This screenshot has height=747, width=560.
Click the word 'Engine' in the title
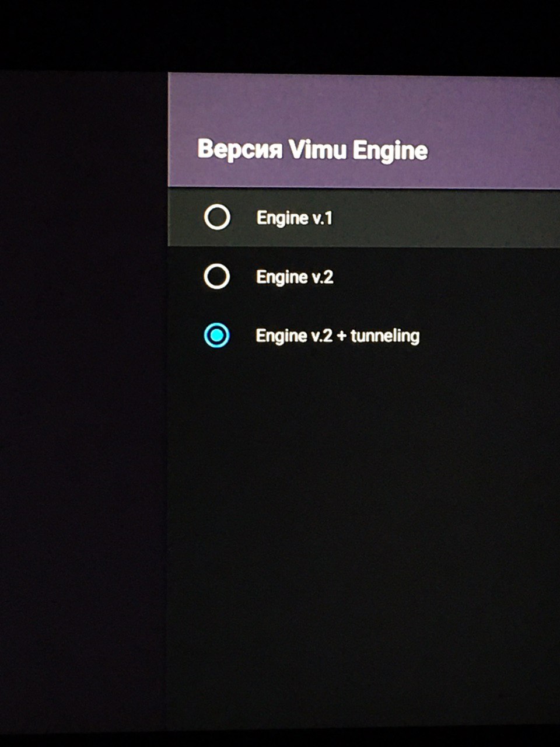(x=390, y=151)
